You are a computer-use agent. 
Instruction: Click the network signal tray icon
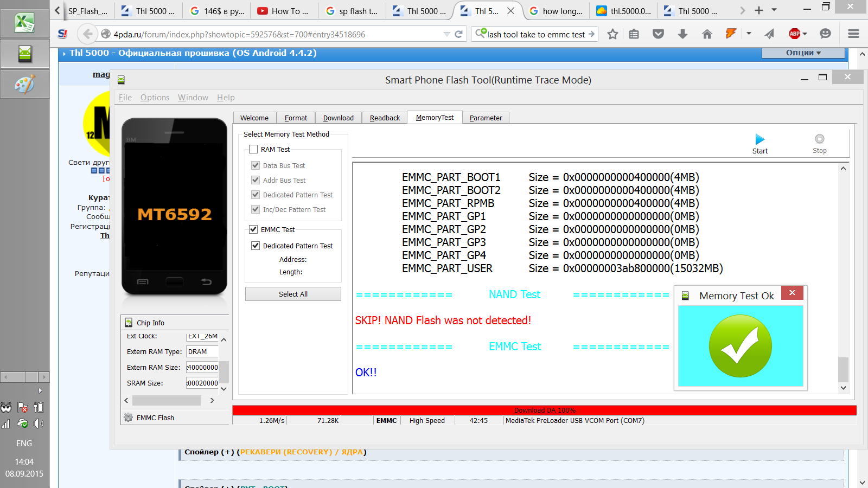[6, 423]
